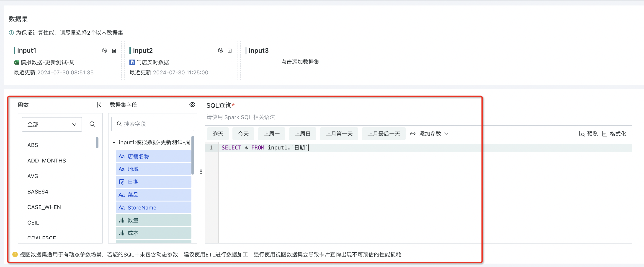Choose the AVG function

pyautogui.click(x=33, y=176)
